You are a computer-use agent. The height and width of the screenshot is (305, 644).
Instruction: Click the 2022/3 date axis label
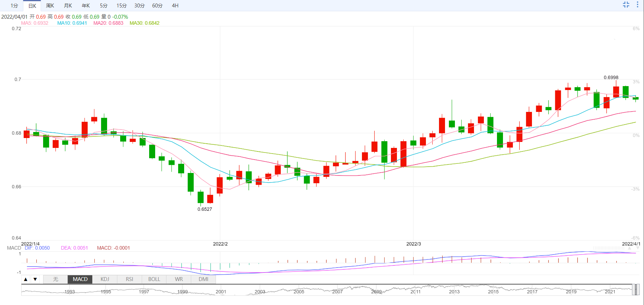[414, 244]
